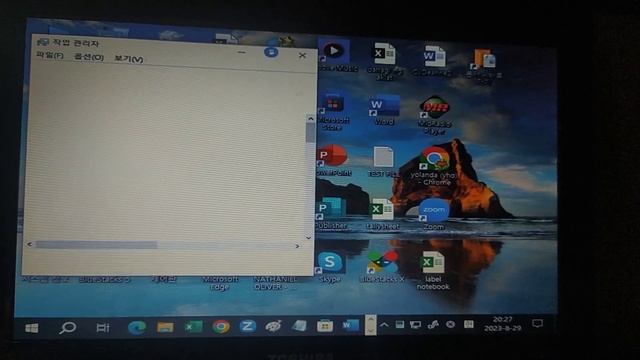Select the BlueStacks X desktop shortcut
Screen dimensions: 640x360
(x=382, y=267)
